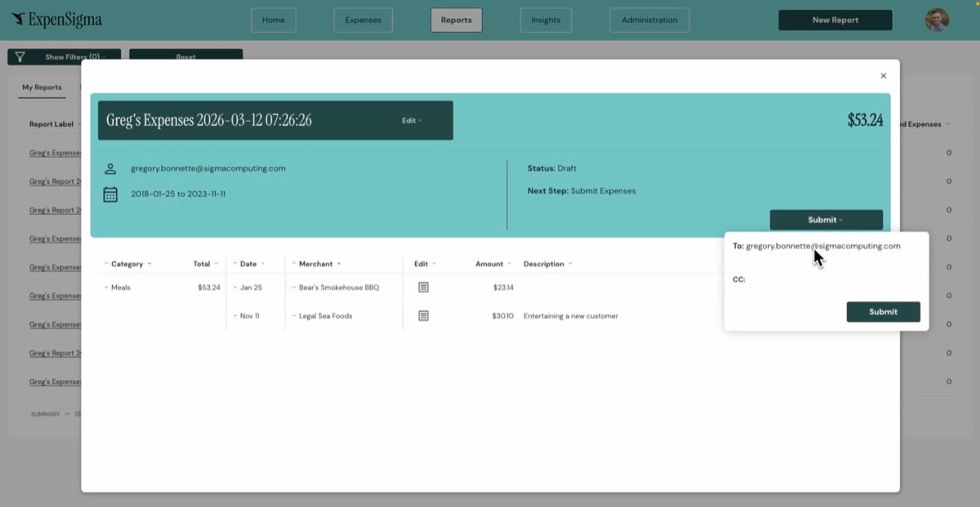Viewport: 980px width, 507px height.
Task: Toggle the Submit dropdown in the report header
Action: (x=826, y=220)
